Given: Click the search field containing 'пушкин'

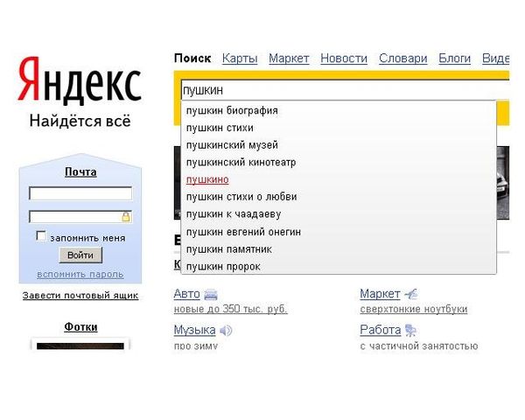Looking at the screenshot, I should 345,90.
